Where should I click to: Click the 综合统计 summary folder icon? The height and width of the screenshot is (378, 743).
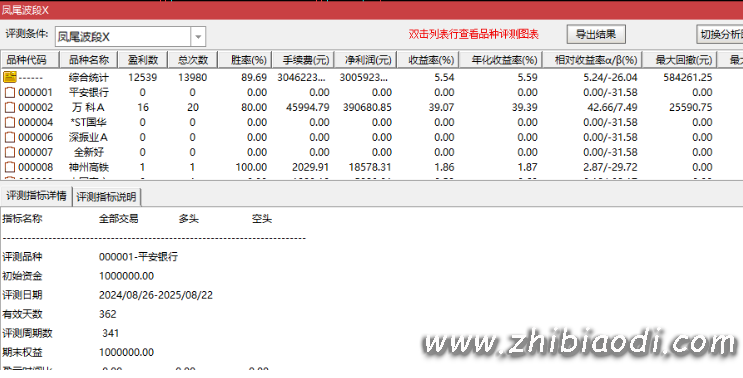click(10, 77)
